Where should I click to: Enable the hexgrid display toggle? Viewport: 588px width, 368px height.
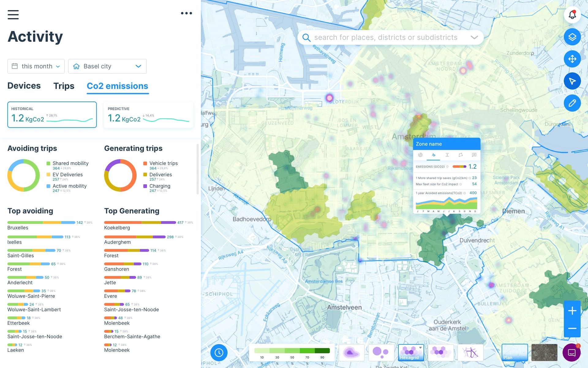(410, 352)
